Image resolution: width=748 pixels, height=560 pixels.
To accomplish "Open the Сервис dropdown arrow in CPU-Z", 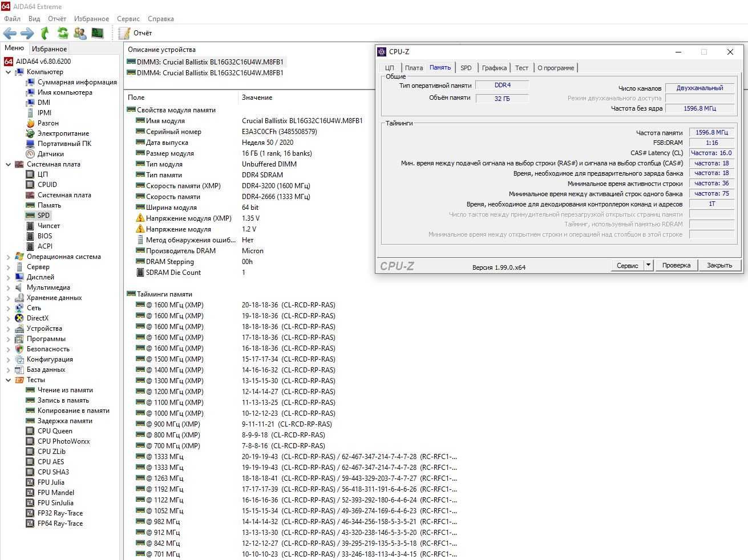I will pyautogui.click(x=648, y=265).
